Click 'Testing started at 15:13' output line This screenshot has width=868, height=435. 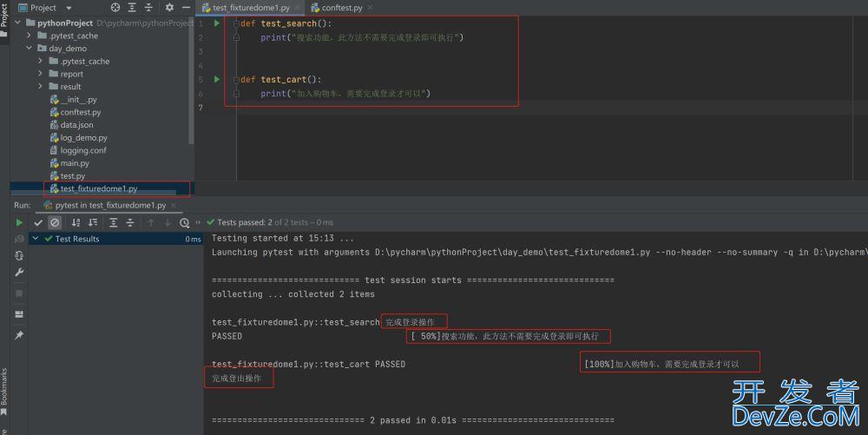(282, 238)
